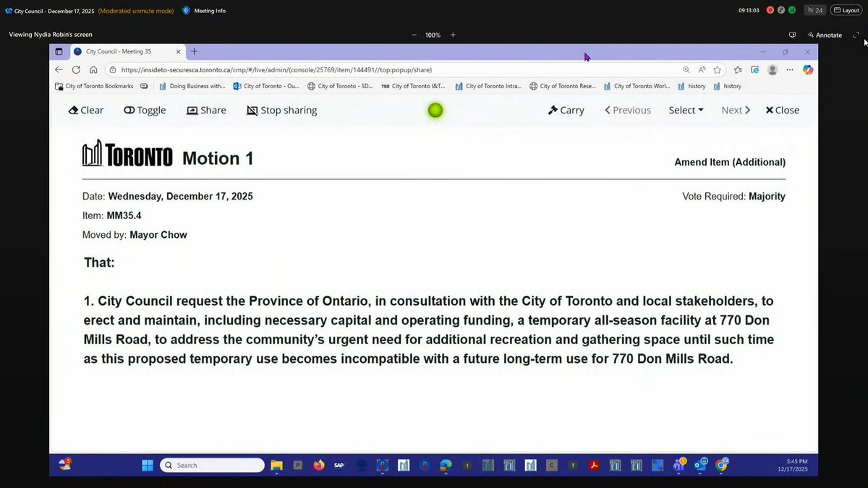Click the red recording indicator icon
Screen dimensions: 868x488
coord(770,10)
